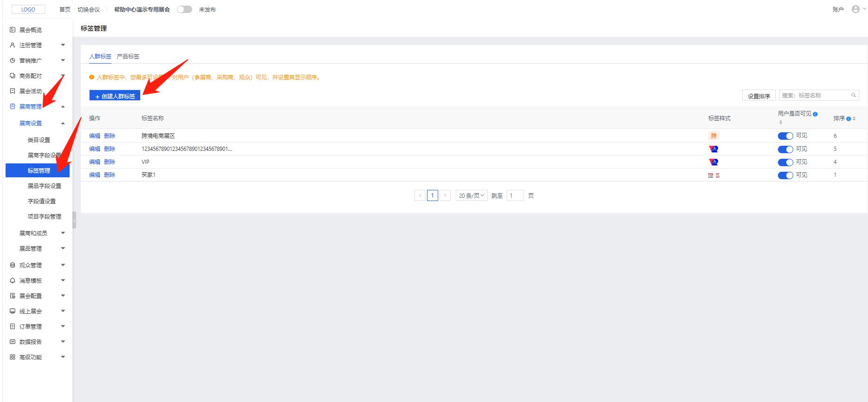This screenshot has height=402, width=868.
Task: Click sort arrows under 用户是否可见
Action: tap(780, 122)
